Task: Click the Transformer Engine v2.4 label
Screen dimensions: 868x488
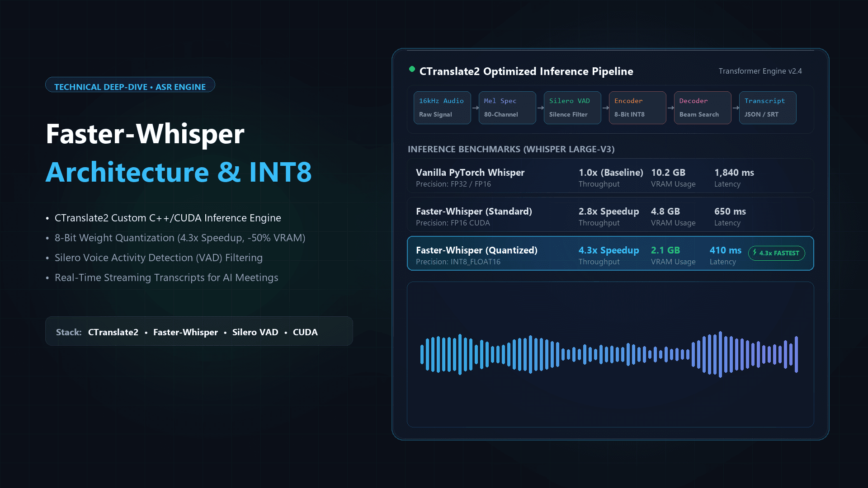Action: [x=760, y=71]
